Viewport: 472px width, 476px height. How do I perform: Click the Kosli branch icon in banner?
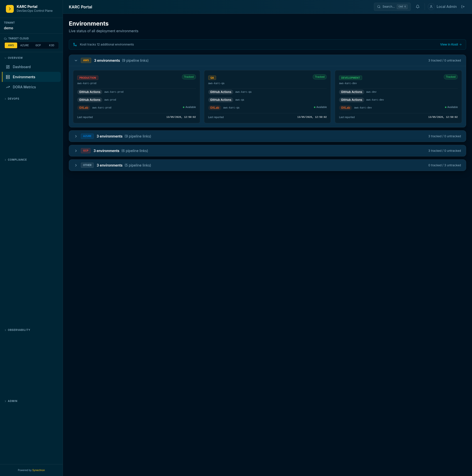coord(75,45)
